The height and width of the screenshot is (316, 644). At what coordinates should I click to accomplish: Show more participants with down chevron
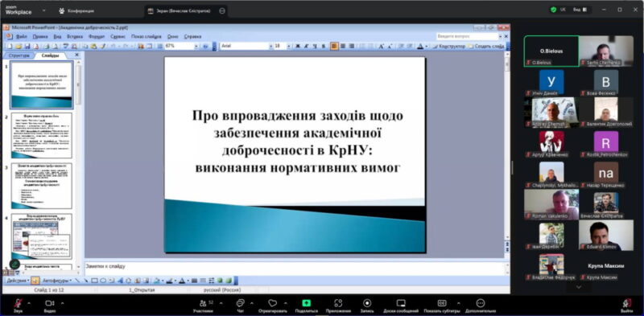coord(579,287)
